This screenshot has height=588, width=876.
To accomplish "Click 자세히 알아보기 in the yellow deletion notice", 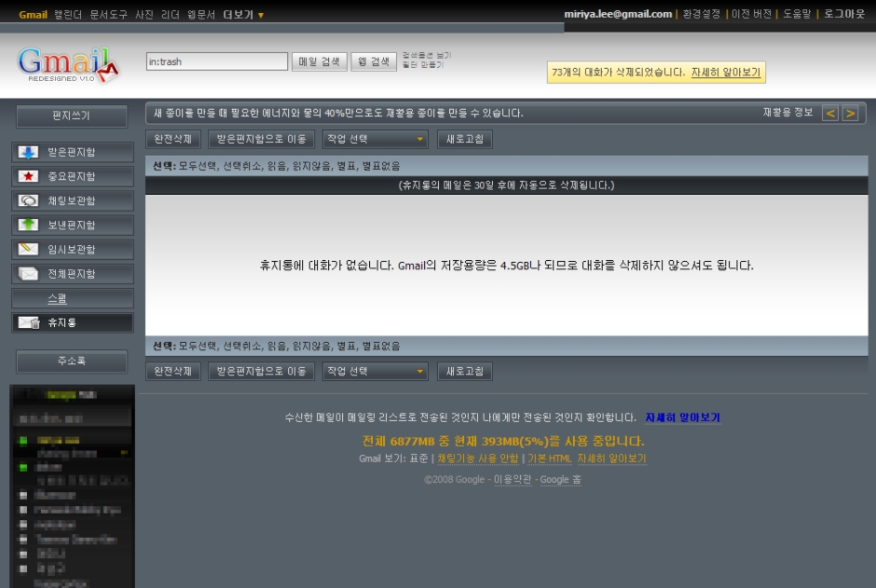I will pyautogui.click(x=726, y=72).
